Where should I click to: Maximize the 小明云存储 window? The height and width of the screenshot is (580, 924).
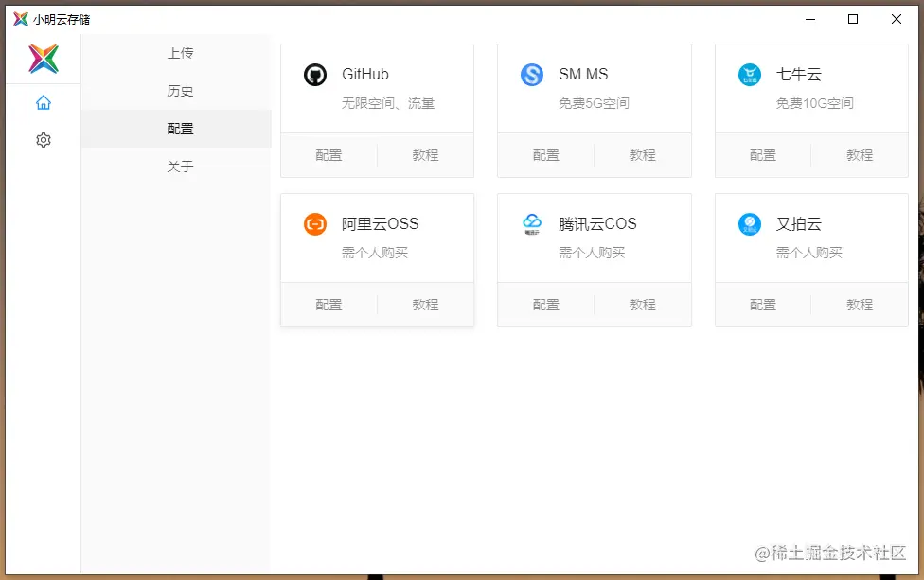tap(853, 19)
